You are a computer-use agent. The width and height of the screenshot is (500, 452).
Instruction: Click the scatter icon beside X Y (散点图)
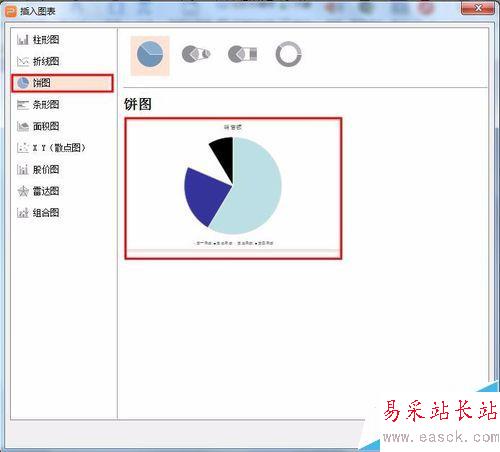click(x=23, y=148)
